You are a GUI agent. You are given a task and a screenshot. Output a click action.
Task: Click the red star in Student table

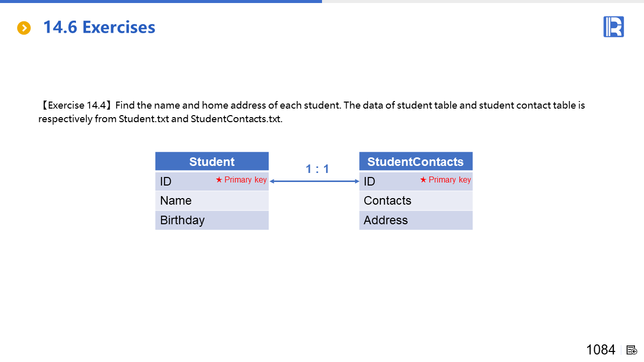click(x=219, y=180)
